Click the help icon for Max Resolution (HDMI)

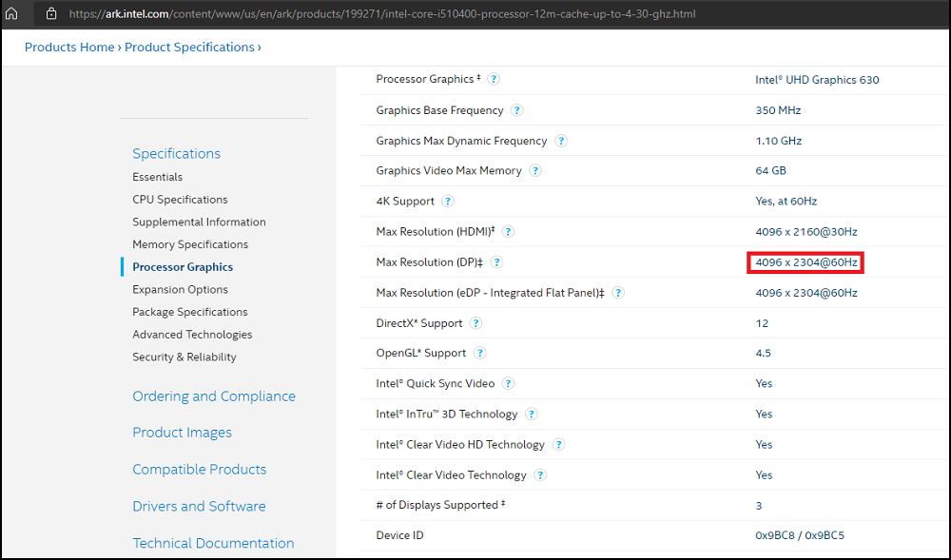tap(508, 231)
